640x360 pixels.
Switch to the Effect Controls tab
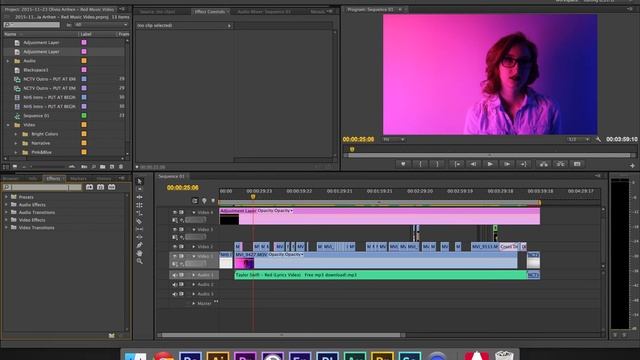coord(210,12)
